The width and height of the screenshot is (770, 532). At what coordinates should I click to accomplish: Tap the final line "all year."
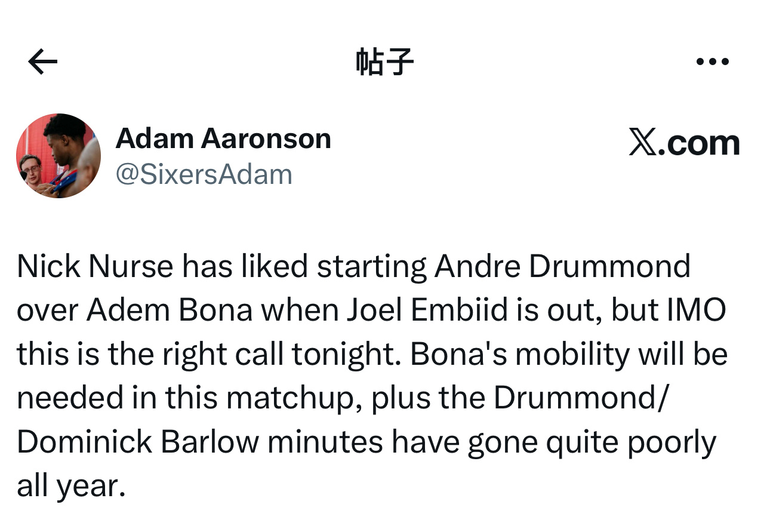(x=71, y=487)
